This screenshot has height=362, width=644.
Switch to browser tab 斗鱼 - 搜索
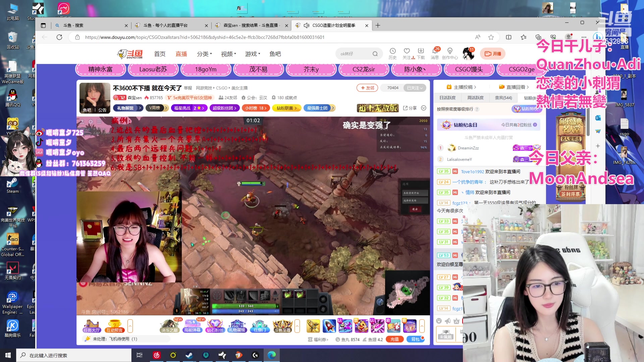click(91, 25)
